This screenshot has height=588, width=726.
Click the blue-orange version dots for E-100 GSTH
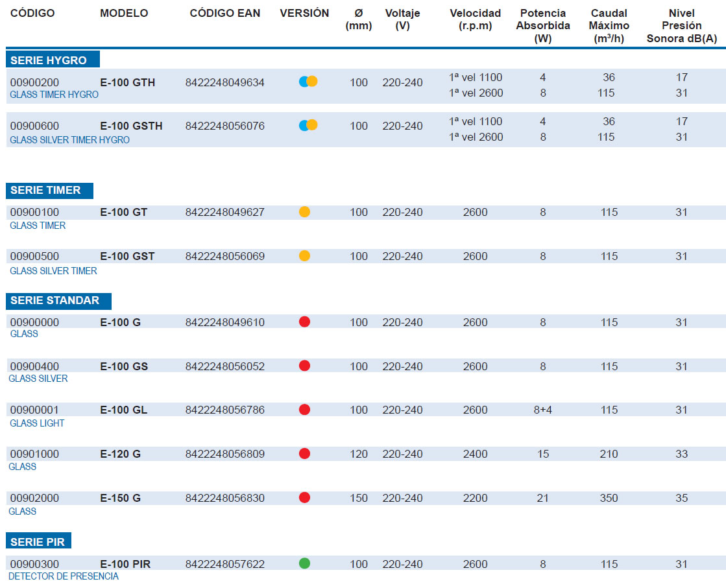point(308,125)
